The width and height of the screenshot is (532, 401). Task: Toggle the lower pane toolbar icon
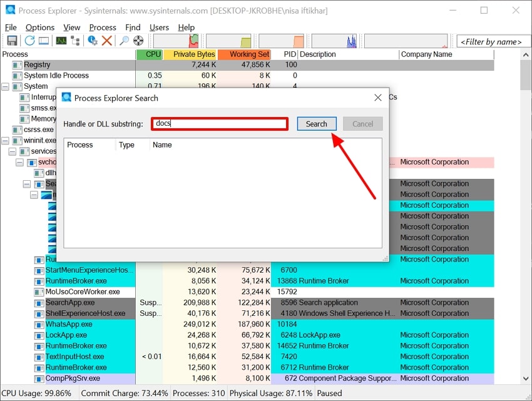(x=44, y=41)
